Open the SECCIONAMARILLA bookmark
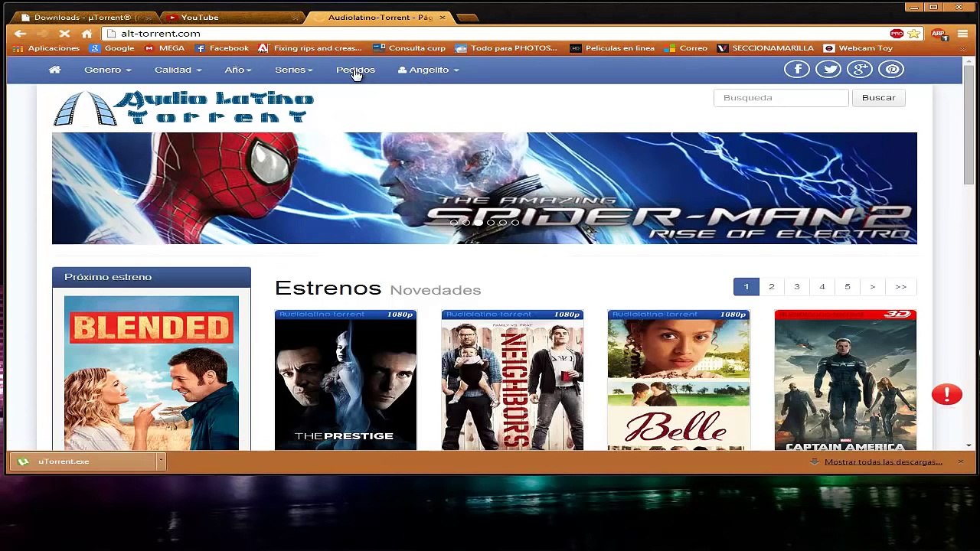This screenshot has width=980, height=551. click(766, 48)
